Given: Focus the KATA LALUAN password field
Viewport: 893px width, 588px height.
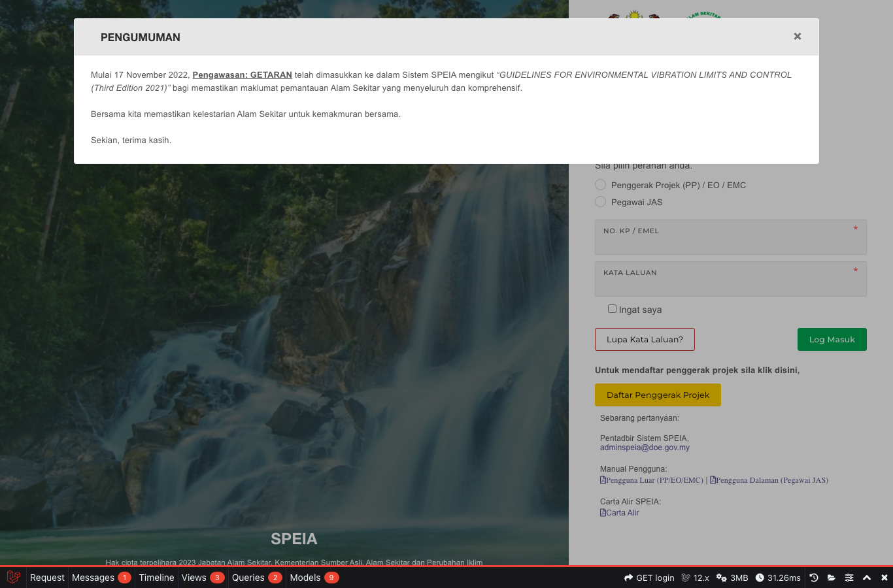Looking at the screenshot, I should [x=731, y=279].
